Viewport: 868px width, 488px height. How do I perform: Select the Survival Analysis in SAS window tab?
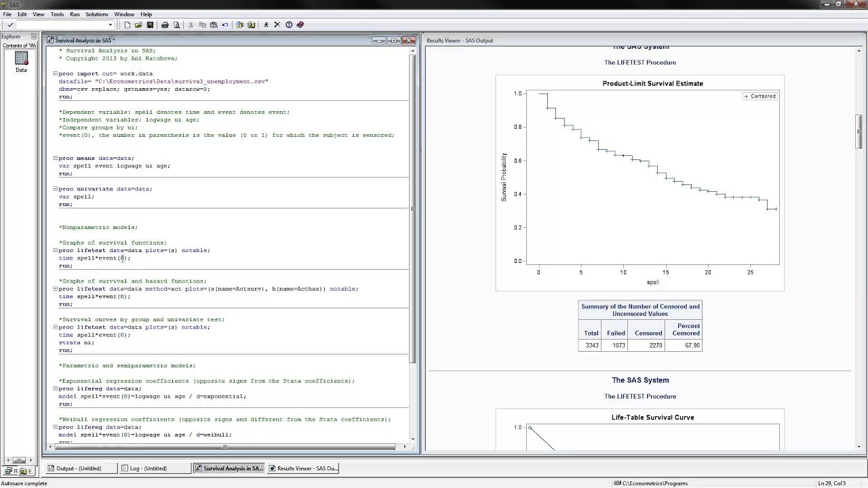(x=229, y=468)
